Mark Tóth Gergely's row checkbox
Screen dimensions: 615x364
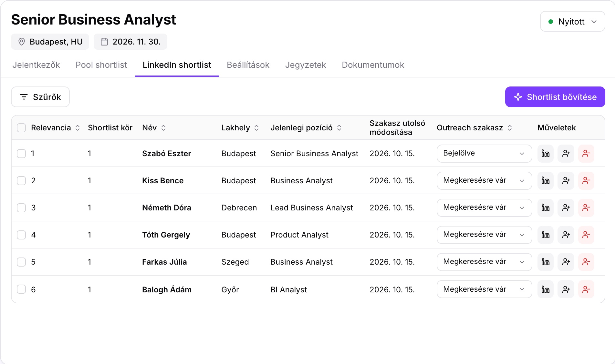coord(21,235)
